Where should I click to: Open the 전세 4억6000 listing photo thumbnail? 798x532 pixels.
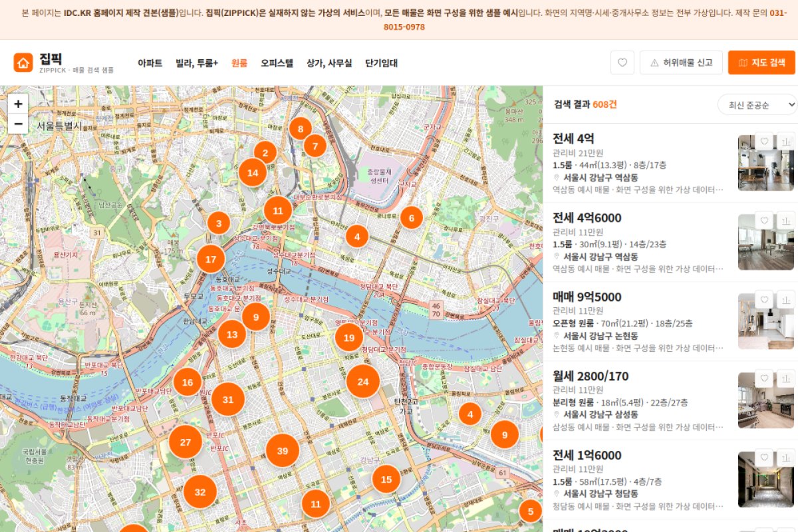pos(766,242)
